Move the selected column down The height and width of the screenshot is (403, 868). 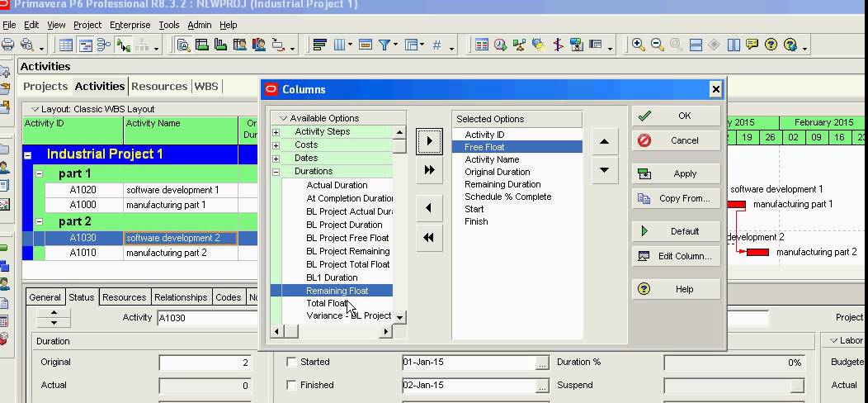[x=604, y=170]
